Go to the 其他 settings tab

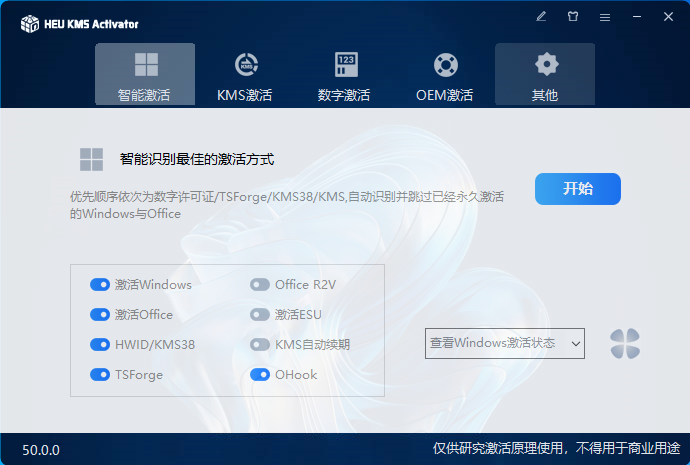(x=545, y=75)
